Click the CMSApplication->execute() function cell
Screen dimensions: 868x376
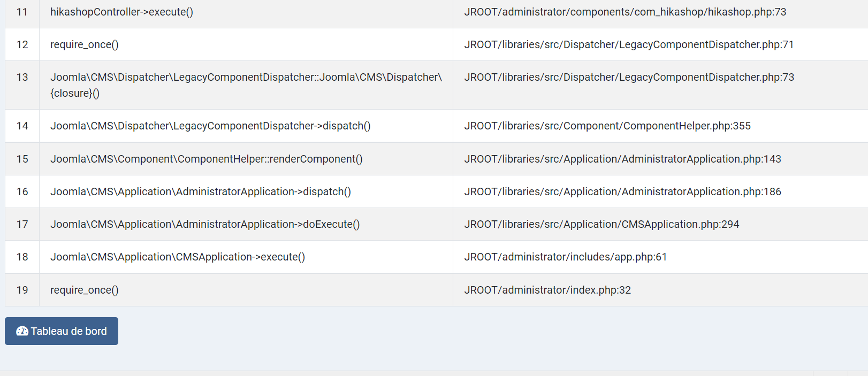coord(177,257)
